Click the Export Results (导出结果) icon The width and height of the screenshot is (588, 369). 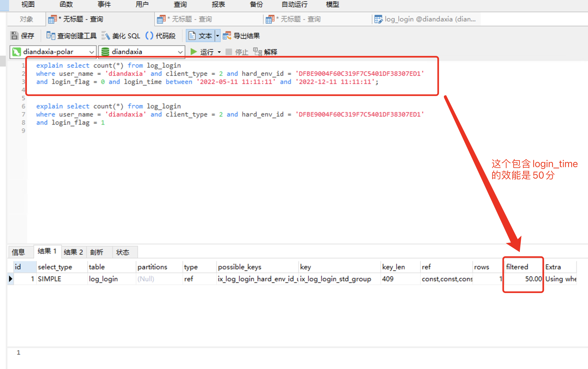coord(227,36)
